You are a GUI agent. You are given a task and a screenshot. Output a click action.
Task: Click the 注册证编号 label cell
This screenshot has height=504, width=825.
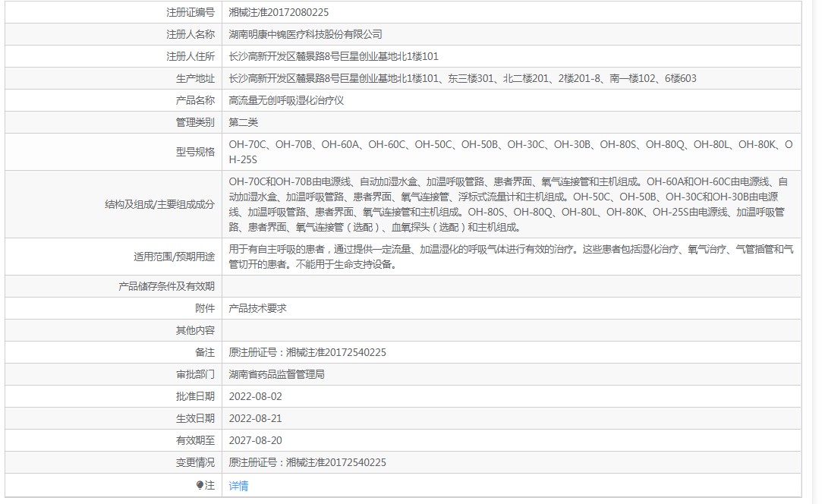point(191,12)
